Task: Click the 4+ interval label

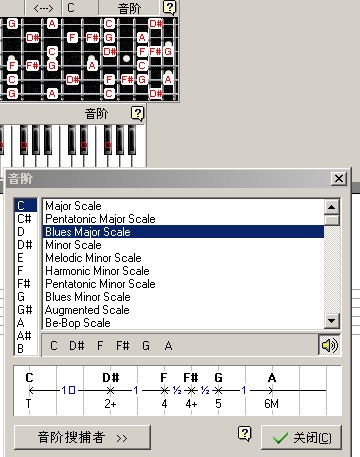Action: [x=191, y=404]
